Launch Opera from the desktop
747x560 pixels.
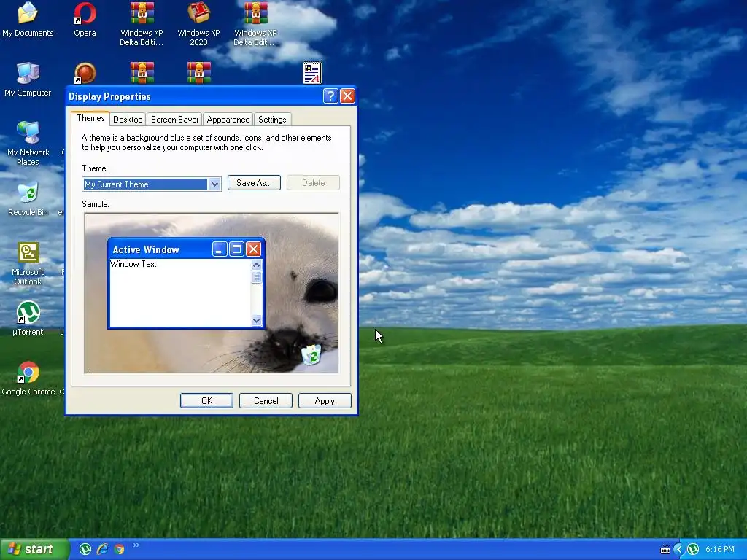click(x=85, y=19)
